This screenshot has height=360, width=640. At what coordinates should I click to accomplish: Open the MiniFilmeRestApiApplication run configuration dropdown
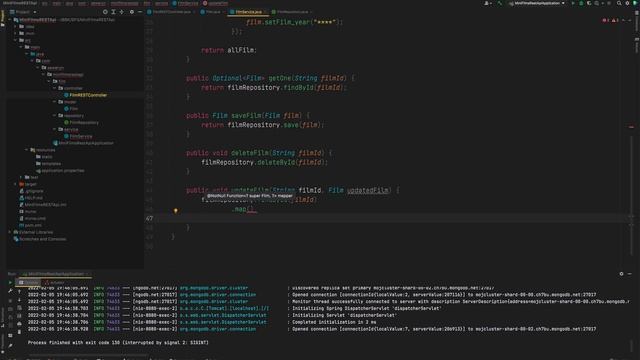(x=537, y=3)
